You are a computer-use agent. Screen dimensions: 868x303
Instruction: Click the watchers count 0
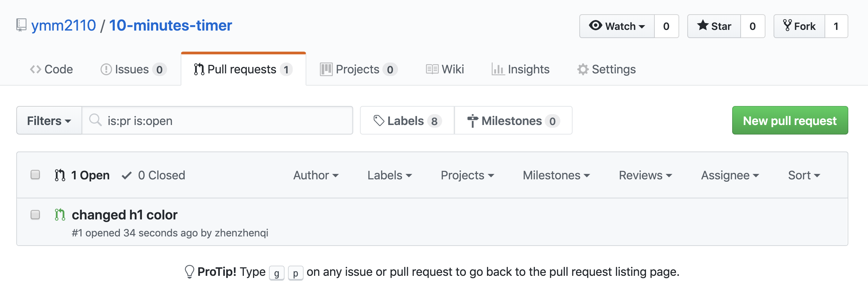666,26
